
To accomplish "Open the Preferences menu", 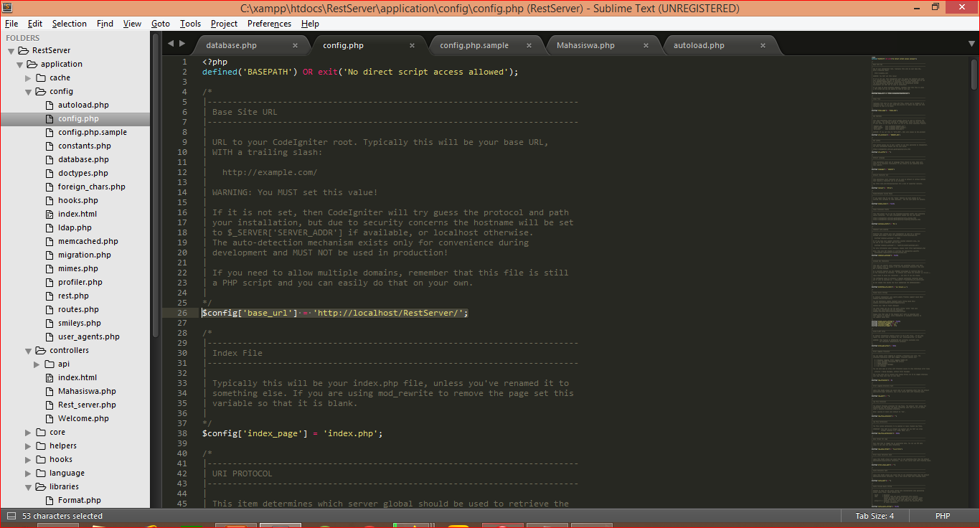I will click(269, 24).
